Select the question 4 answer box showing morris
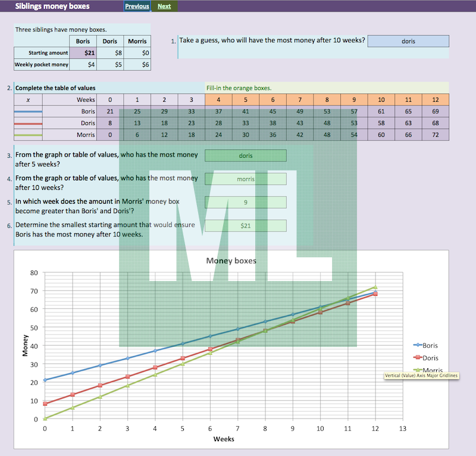The width and height of the screenshot is (476, 456). [x=245, y=179]
